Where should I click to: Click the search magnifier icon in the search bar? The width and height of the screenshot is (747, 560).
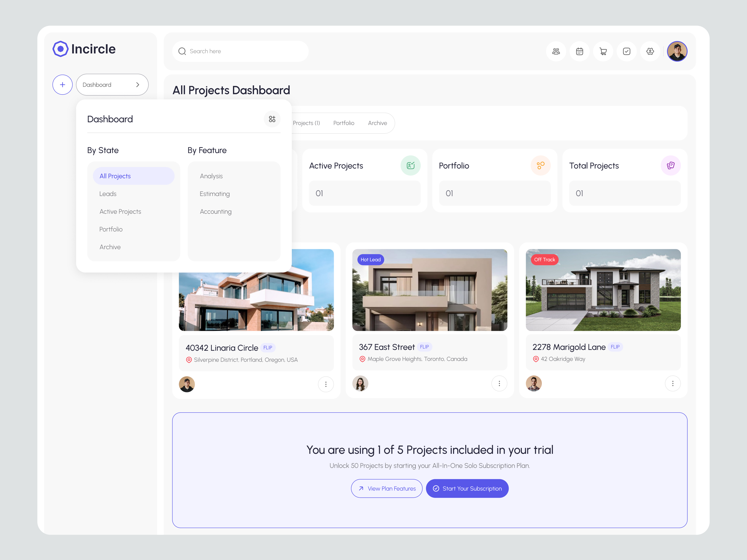(182, 51)
